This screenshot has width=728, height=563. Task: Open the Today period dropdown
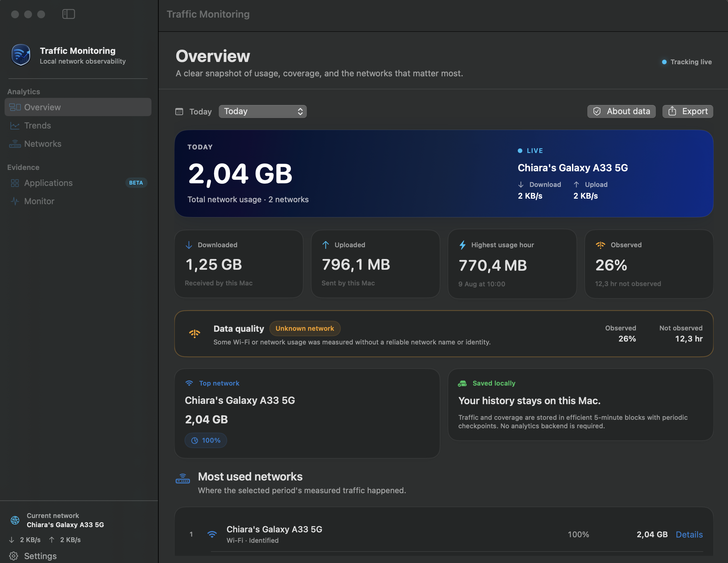(x=263, y=111)
